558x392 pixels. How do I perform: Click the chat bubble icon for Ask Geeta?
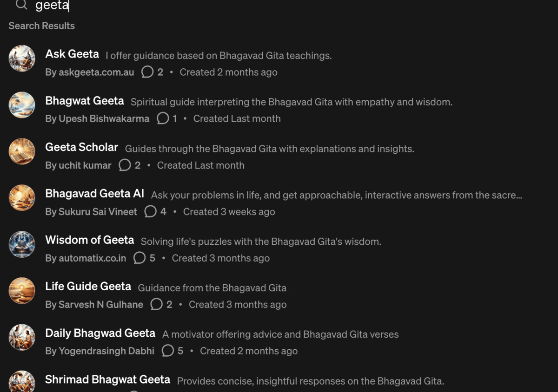pyautogui.click(x=147, y=72)
